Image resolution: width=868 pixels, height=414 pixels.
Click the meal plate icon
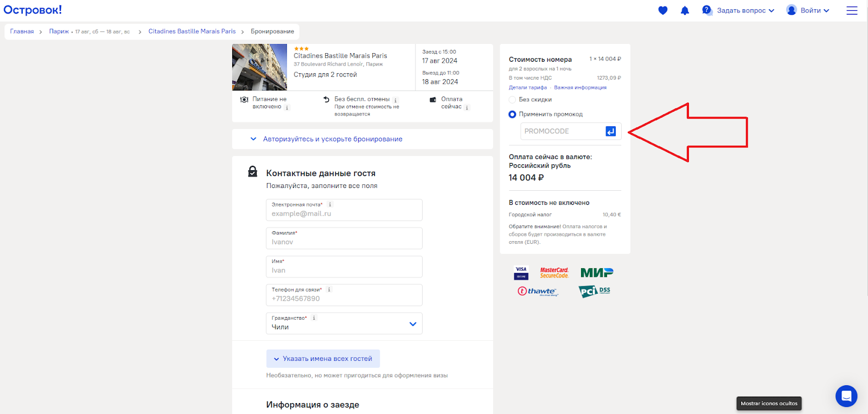point(244,100)
